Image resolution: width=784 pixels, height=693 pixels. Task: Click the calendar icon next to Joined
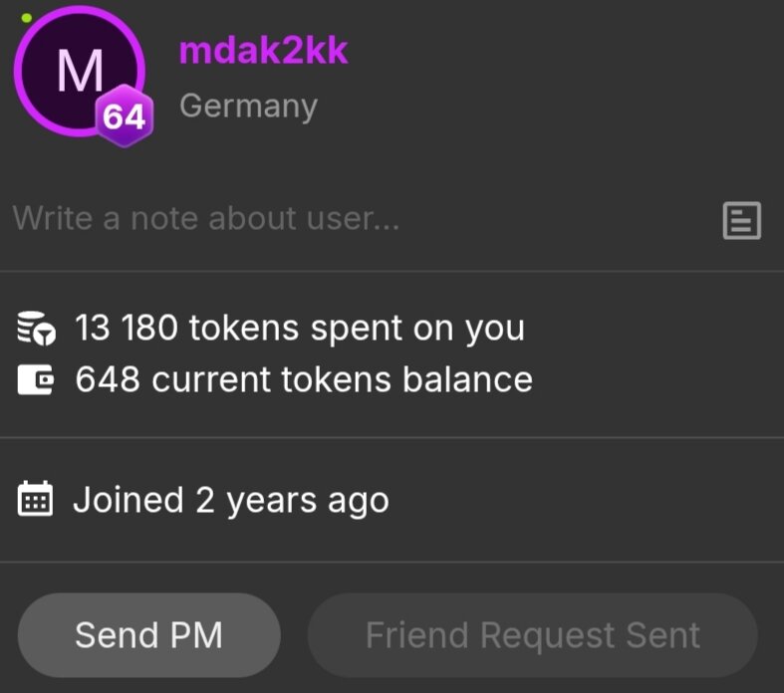coord(37,499)
